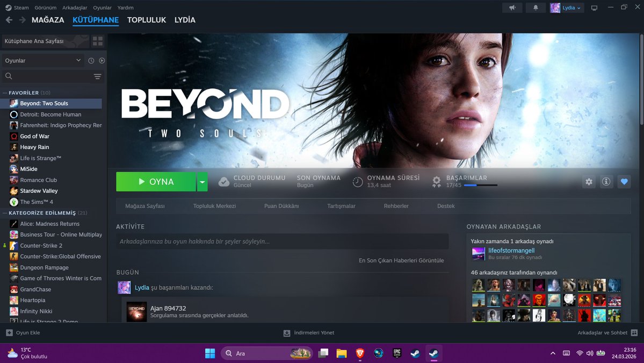Open advanced filter options icon
Viewport: 644px width, 363px height.
[x=97, y=76]
